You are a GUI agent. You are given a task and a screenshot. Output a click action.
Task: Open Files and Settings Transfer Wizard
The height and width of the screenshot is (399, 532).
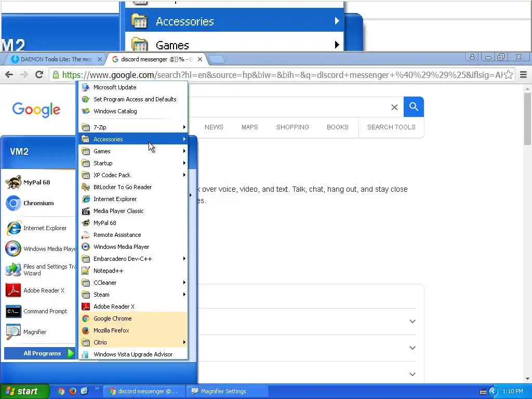click(39, 270)
